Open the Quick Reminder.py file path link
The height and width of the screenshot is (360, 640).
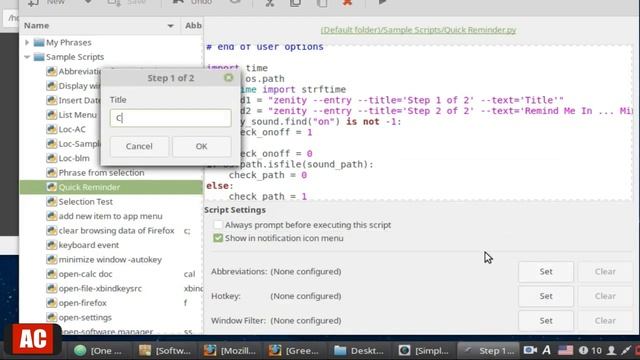click(x=418, y=30)
